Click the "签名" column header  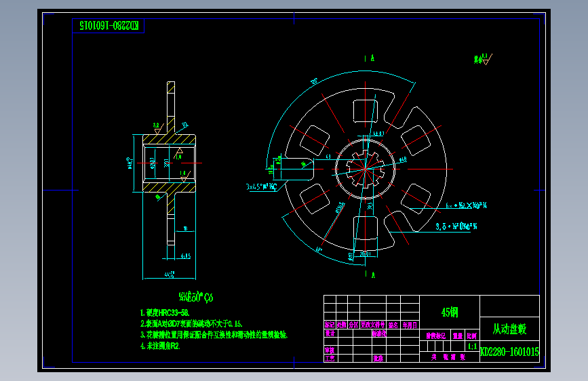393,325
